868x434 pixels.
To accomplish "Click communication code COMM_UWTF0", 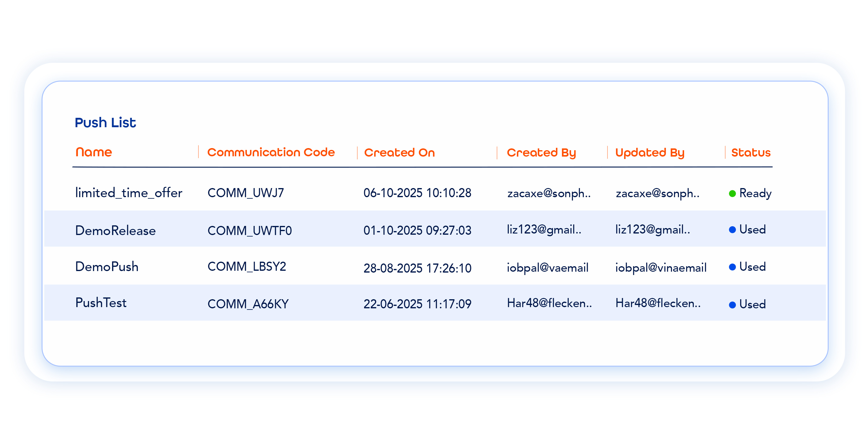I will click(249, 230).
